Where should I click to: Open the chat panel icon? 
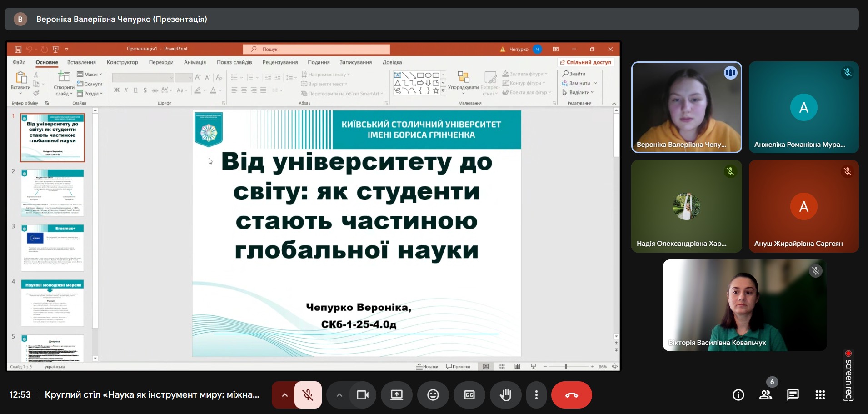tap(793, 395)
